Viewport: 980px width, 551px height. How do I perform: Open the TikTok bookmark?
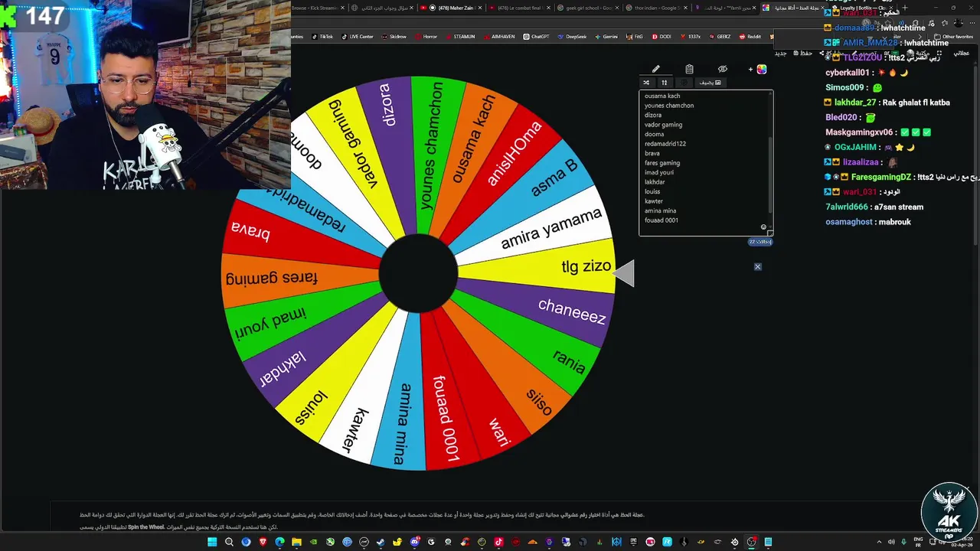[x=323, y=37]
